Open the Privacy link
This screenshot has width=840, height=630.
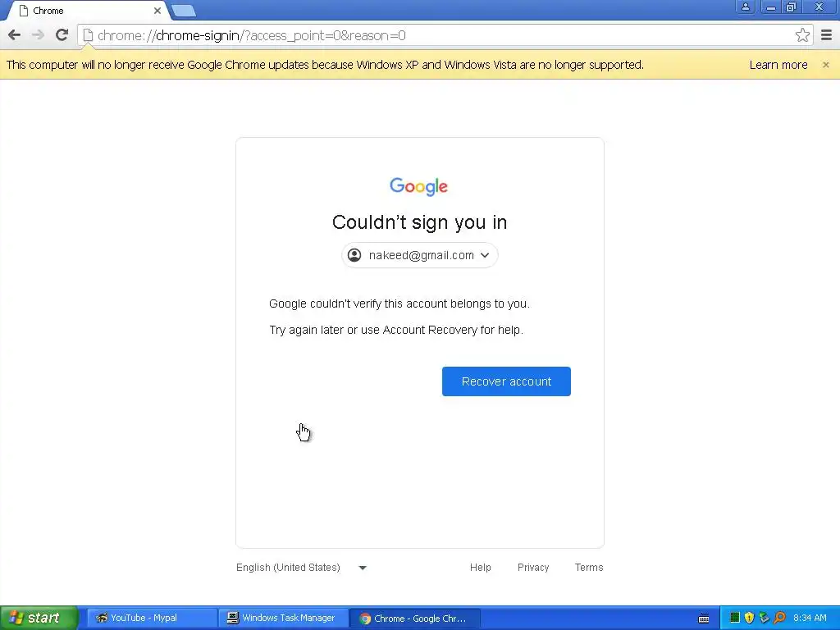click(533, 568)
